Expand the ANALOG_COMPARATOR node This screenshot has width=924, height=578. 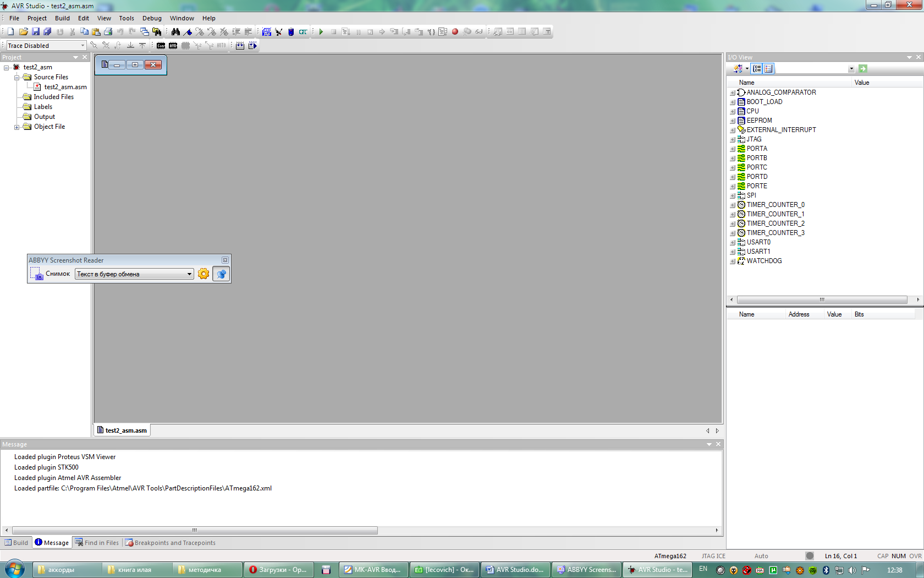click(x=733, y=93)
